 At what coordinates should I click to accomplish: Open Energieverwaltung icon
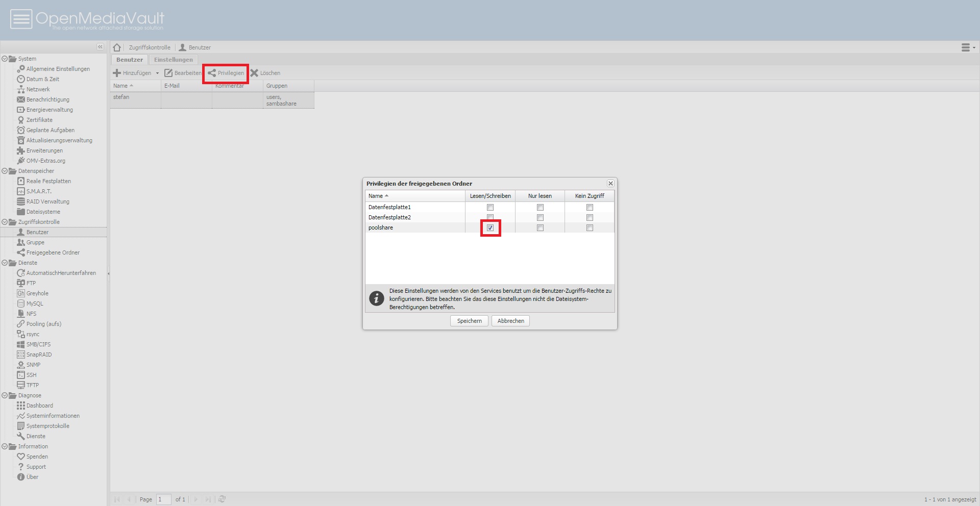pyautogui.click(x=21, y=110)
